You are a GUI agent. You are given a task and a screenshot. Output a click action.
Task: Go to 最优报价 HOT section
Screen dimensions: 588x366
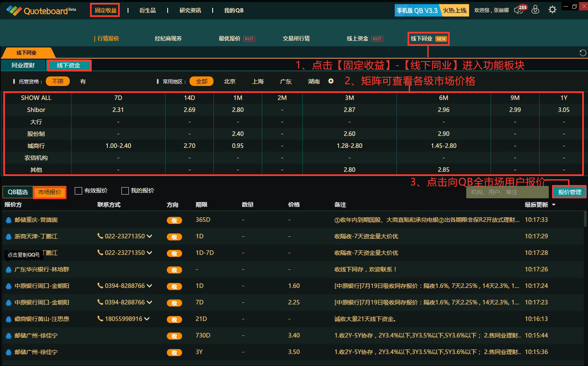[x=237, y=38]
